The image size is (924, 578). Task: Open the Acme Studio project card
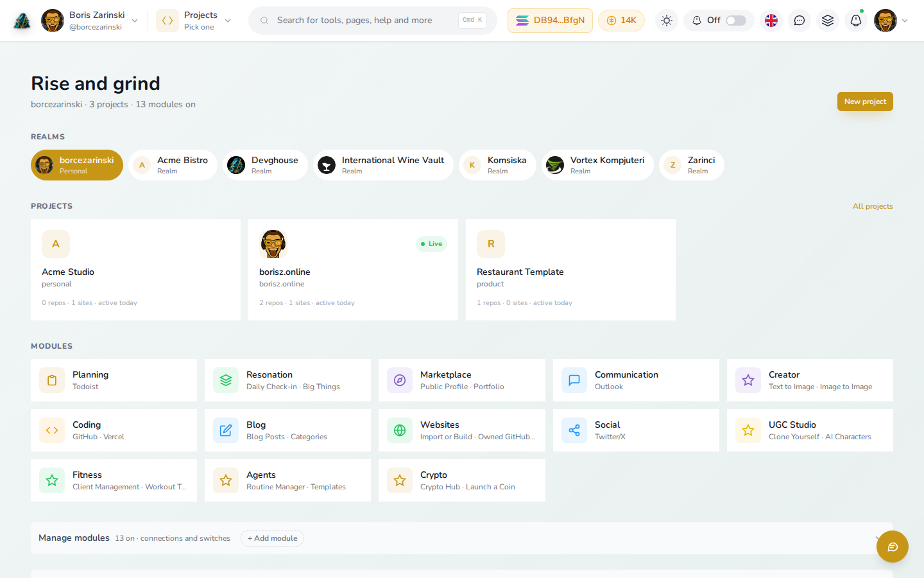tap(135, 270)
